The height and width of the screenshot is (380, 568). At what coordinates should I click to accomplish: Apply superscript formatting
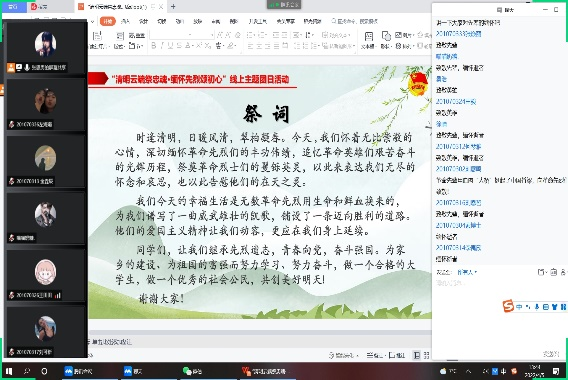pos(199,46)
